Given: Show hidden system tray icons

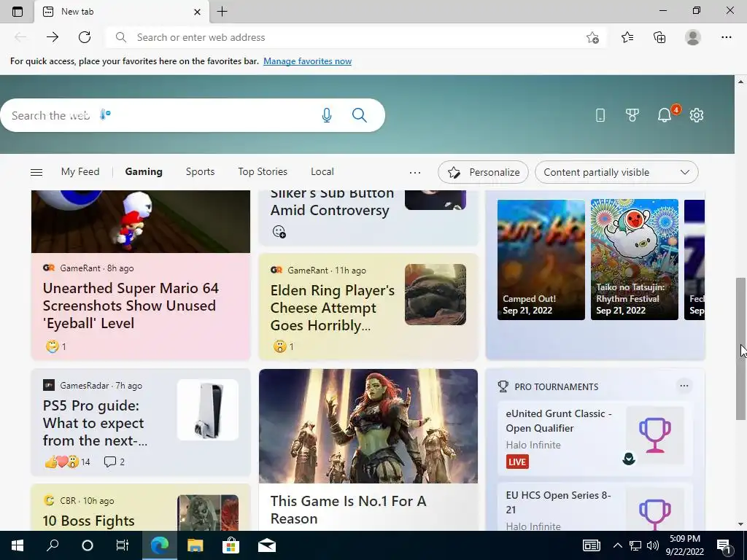Looking at the screenshot, I should click(617, 545).
